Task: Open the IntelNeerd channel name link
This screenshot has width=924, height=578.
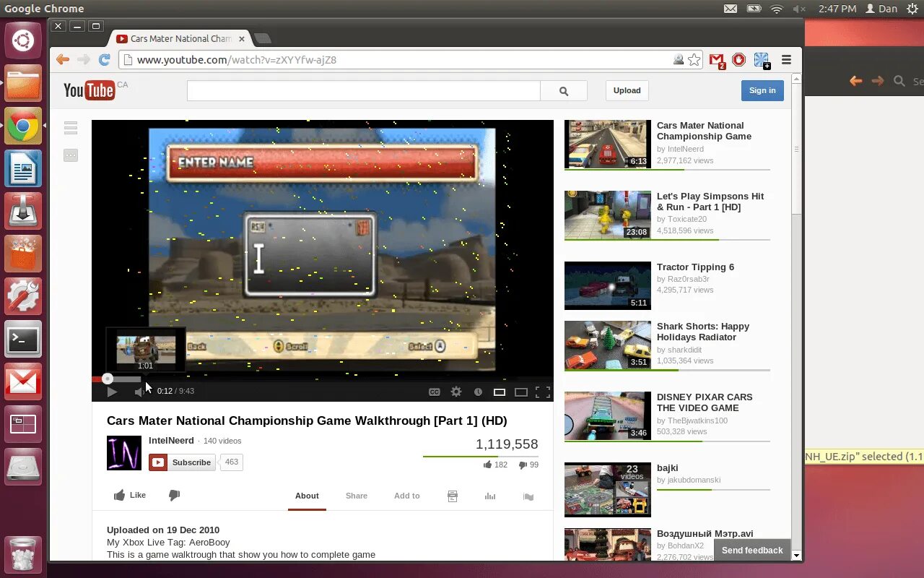Action: click(171, 440)
